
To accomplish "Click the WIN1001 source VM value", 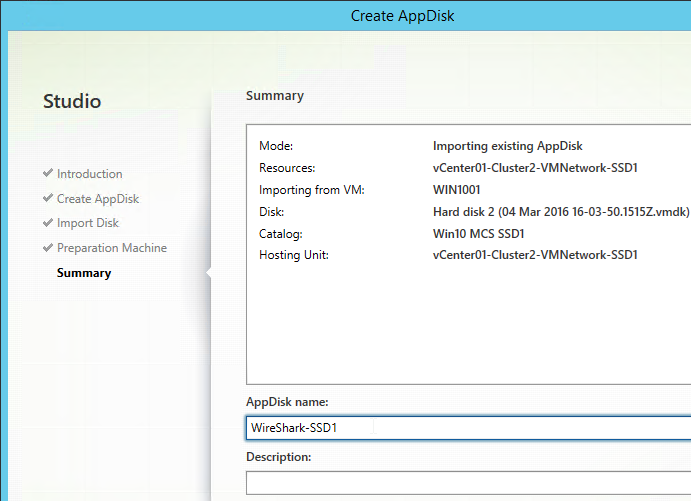I will [x=457, y=190].
